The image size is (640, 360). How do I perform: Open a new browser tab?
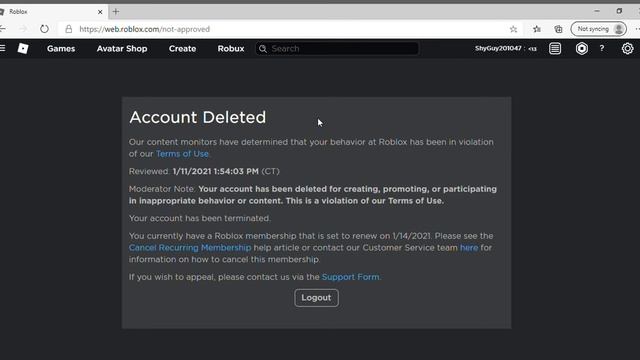(x=116, y=12)
